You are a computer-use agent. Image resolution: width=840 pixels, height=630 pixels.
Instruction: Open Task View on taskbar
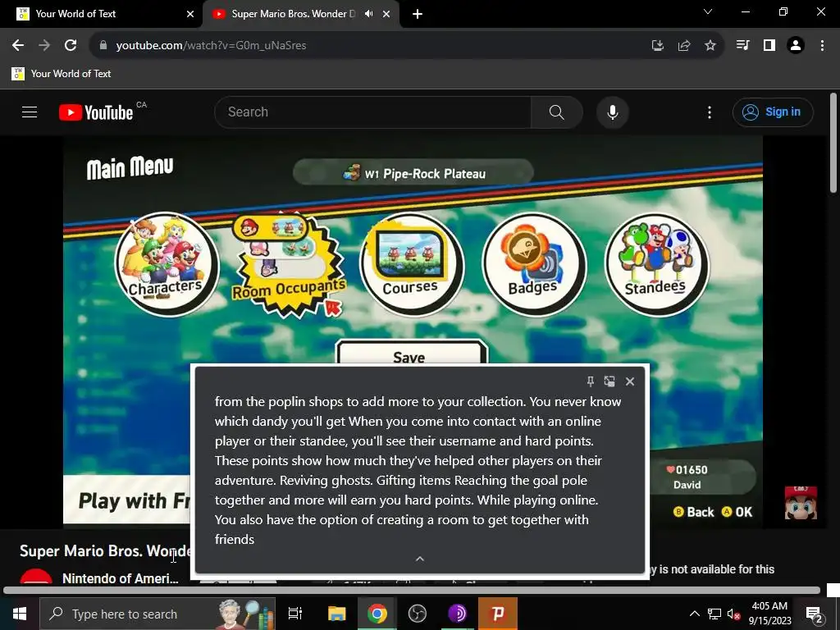(295, 614)
